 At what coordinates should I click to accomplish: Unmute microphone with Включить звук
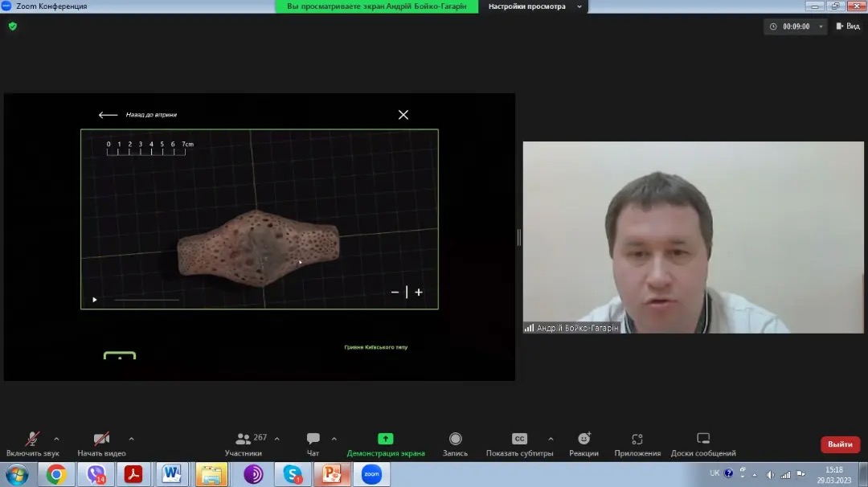[33, 440]
